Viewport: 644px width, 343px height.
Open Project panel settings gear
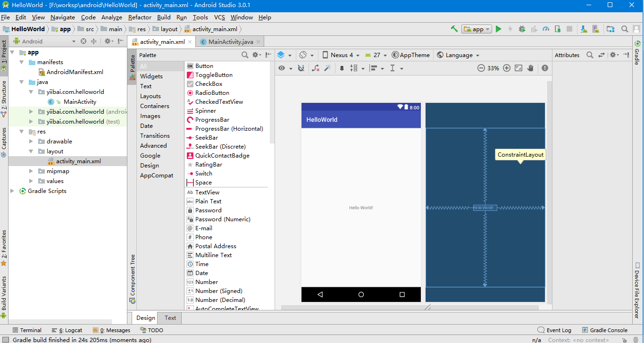(108, 41)
